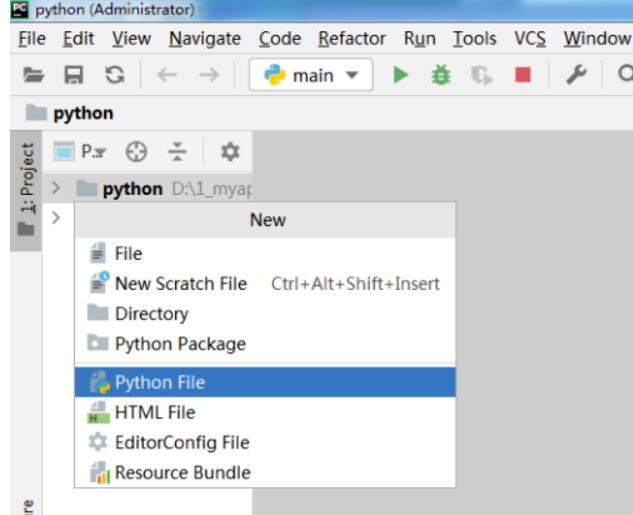Open the File menu

[32, 39]
